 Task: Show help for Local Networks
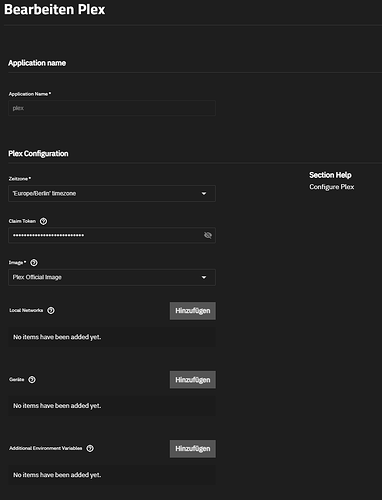coord(51,310)
